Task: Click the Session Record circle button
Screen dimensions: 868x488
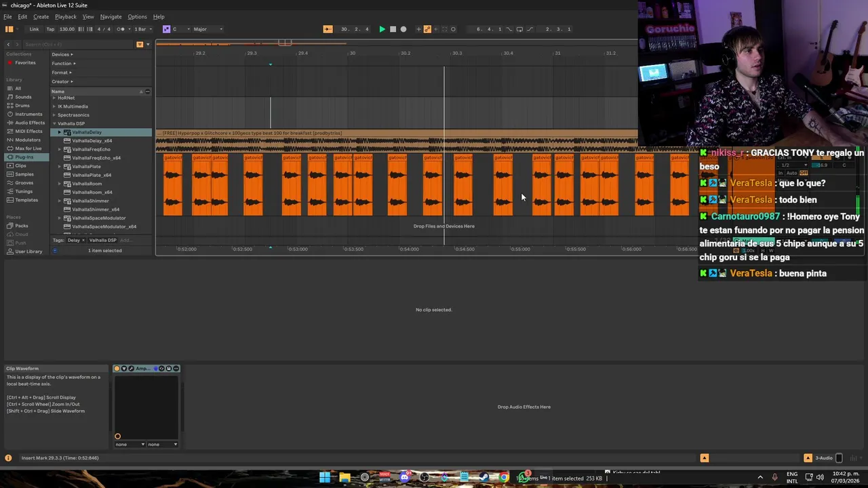Action: [453, 29]
